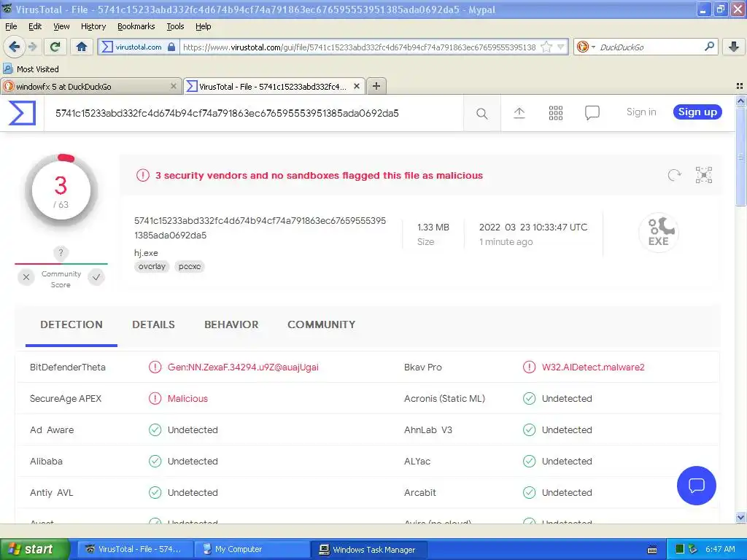Click the community score question mark
The width and height of the screenshot is (747, 560).
61,252
